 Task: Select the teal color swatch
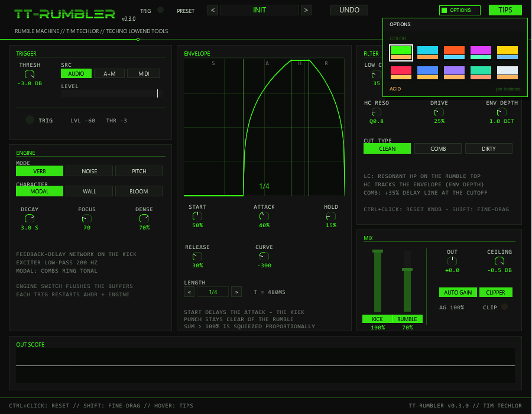tap(481, 73)
